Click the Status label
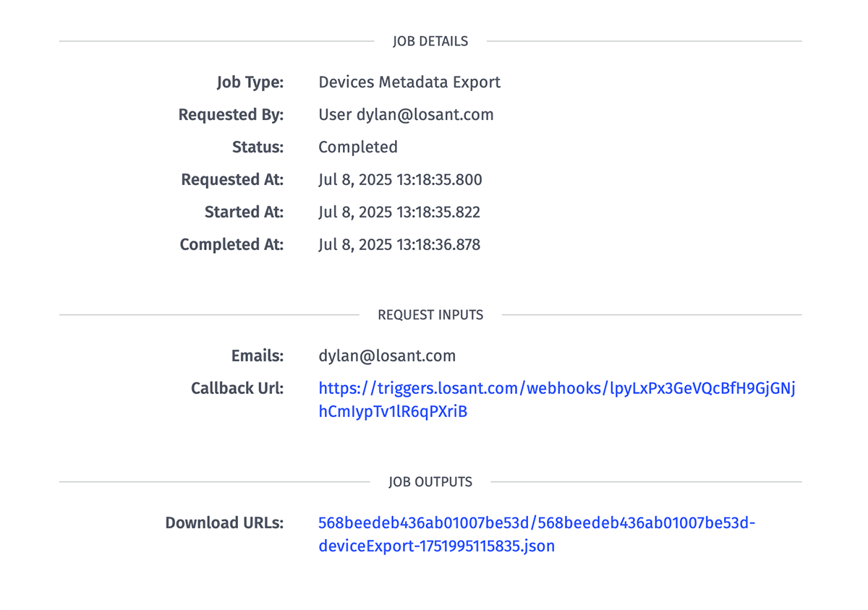Viewport: 868px width, 610px height. coord(258,147)
